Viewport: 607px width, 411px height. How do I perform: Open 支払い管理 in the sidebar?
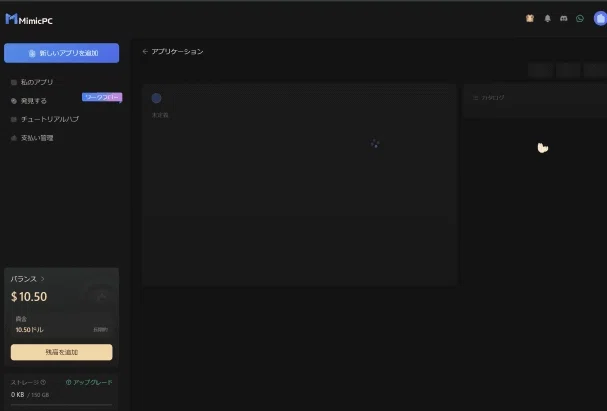(x=37, y=138)
